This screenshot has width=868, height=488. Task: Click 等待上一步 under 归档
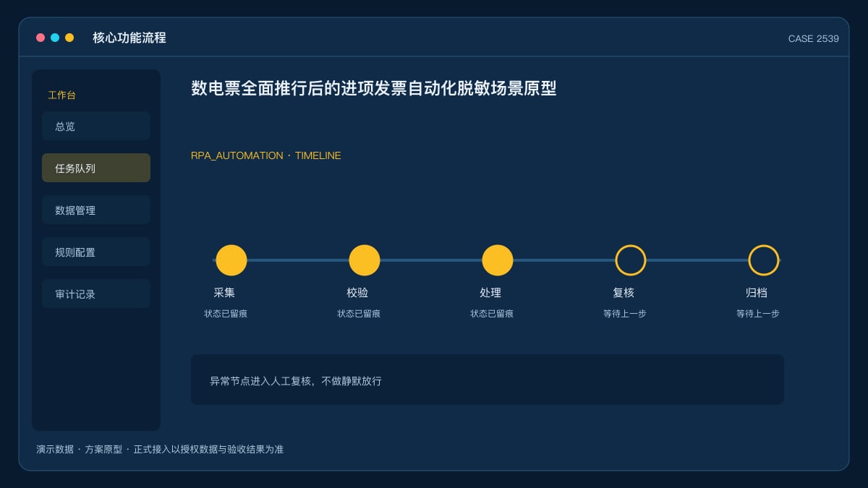tap(758, 314)
